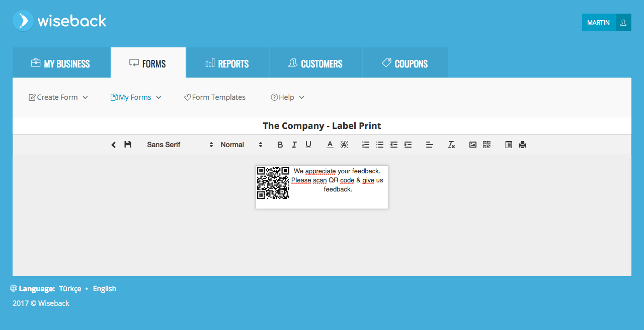Select the QR code image in label
Image resolution: width=644 pixels, height=330 pixels.
273,183
